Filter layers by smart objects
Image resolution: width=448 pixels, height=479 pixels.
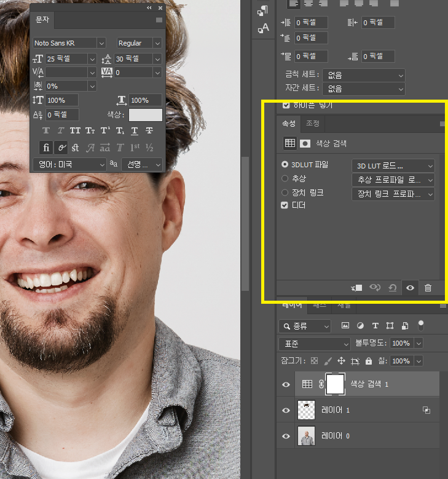tap(405, 326)
